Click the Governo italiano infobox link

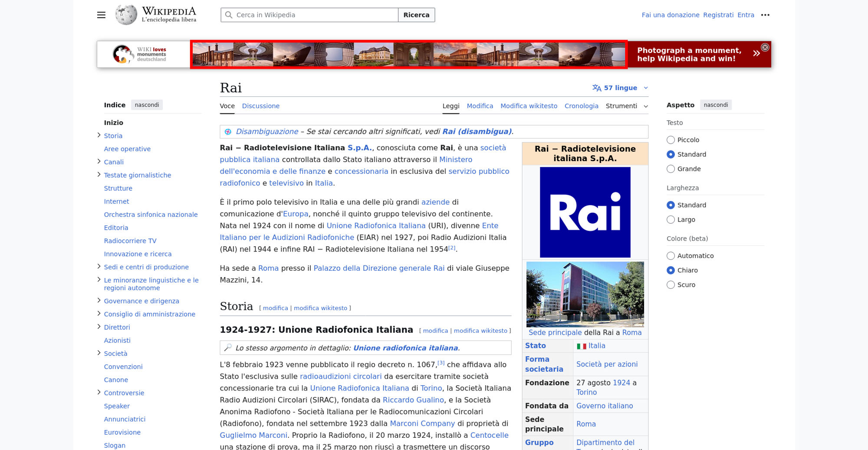point(605,406)
